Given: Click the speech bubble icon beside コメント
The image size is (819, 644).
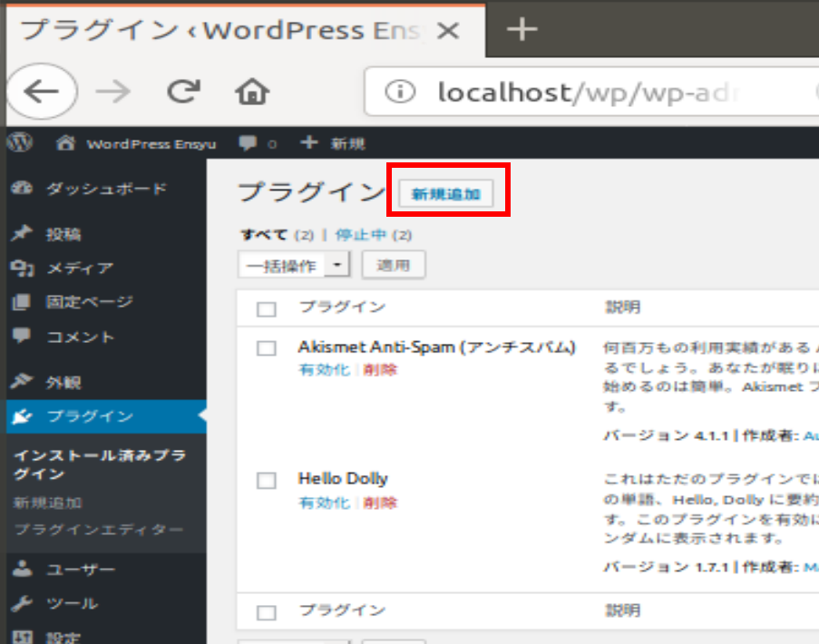Looking at the screenshot, I should click(x=22, y=336).
